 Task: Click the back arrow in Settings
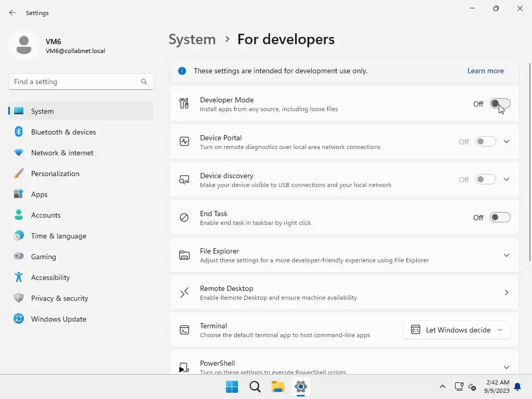(12, 12)
